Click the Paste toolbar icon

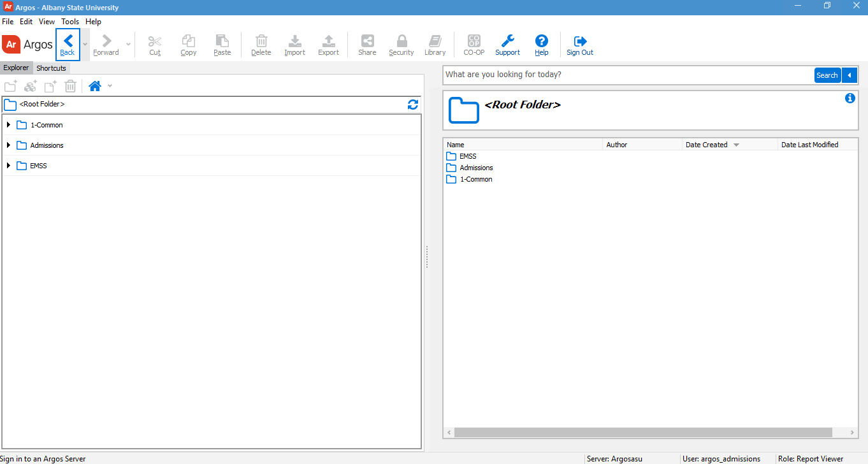(x=222, y=45)
